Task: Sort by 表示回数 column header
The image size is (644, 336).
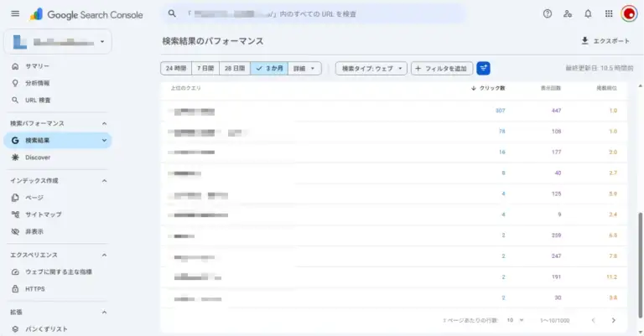Action: tap(550, 88)
